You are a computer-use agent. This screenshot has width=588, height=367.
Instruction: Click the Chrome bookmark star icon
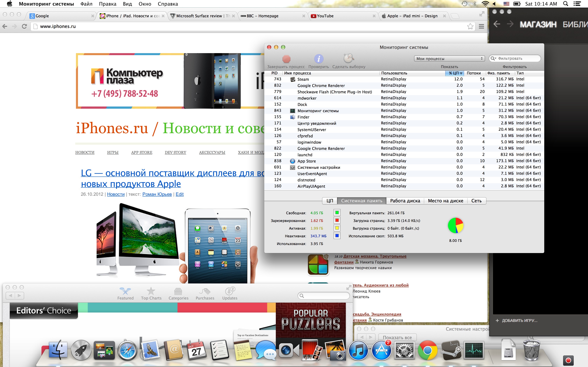[470, 26]
